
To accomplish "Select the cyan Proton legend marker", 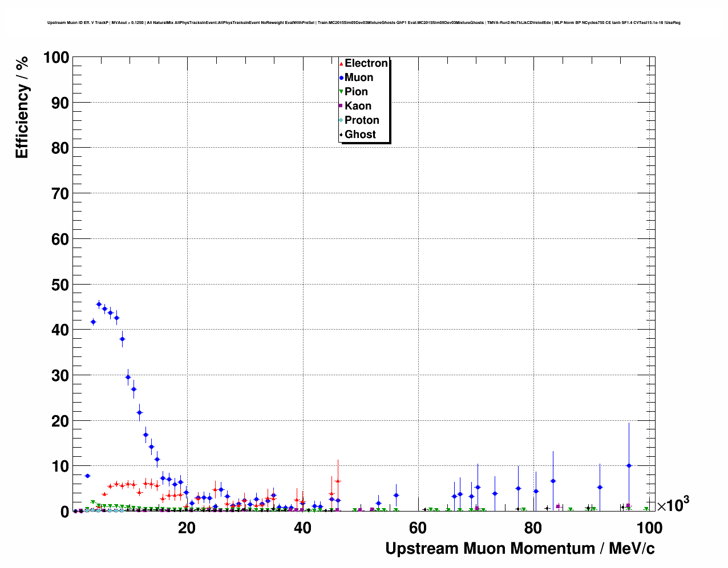I will click(341, 120).
